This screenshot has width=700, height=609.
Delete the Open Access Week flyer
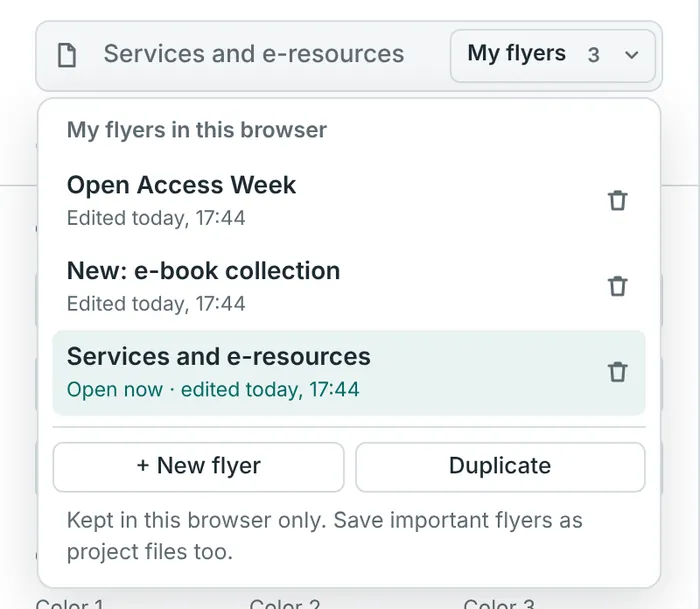coord(617,200)
